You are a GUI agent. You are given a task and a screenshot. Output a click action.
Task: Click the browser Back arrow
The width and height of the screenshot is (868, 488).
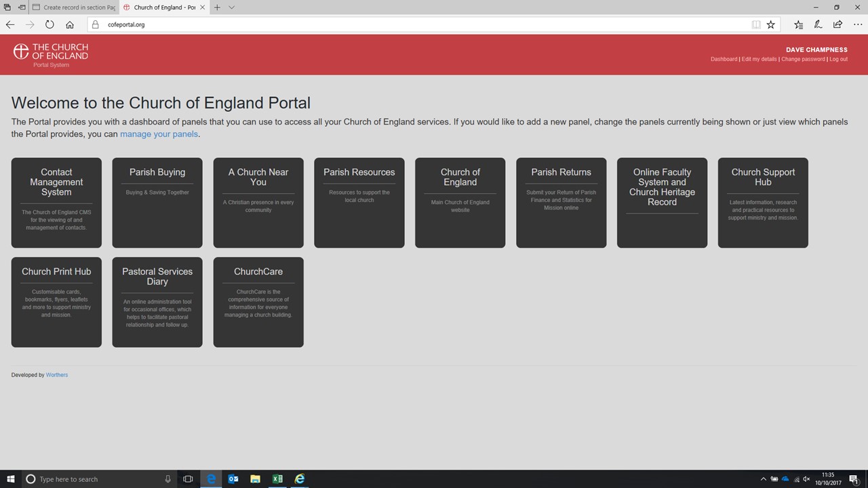[10, 24]
